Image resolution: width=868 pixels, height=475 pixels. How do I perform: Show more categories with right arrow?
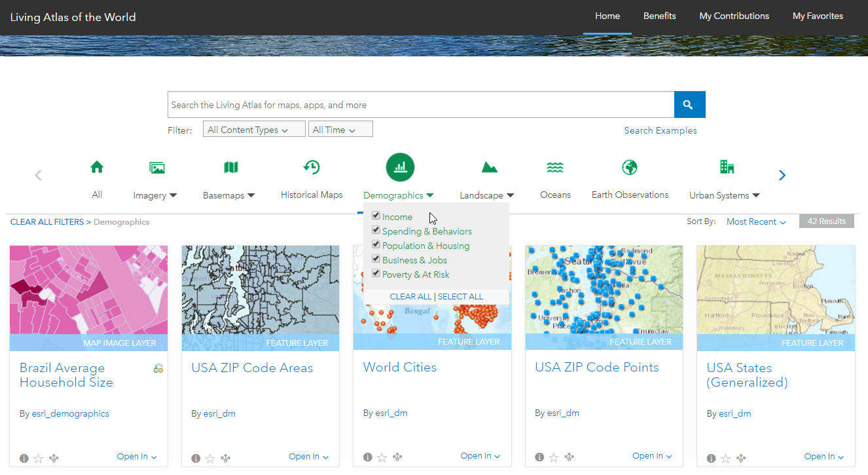click(x=782, y=175)
